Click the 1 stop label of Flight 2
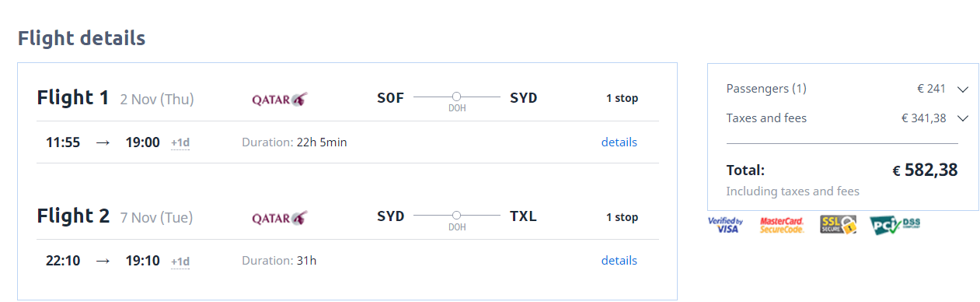Screen dimensions: 980x302 pos(622,217)
